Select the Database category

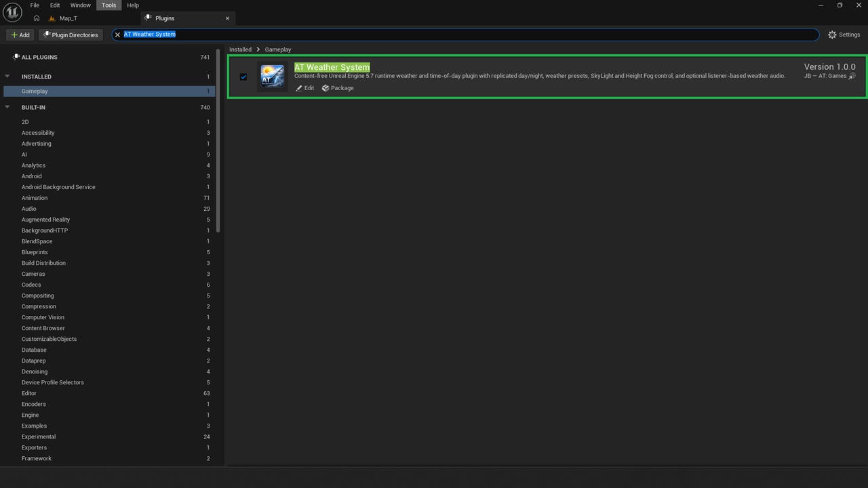[x=108, y=350]
